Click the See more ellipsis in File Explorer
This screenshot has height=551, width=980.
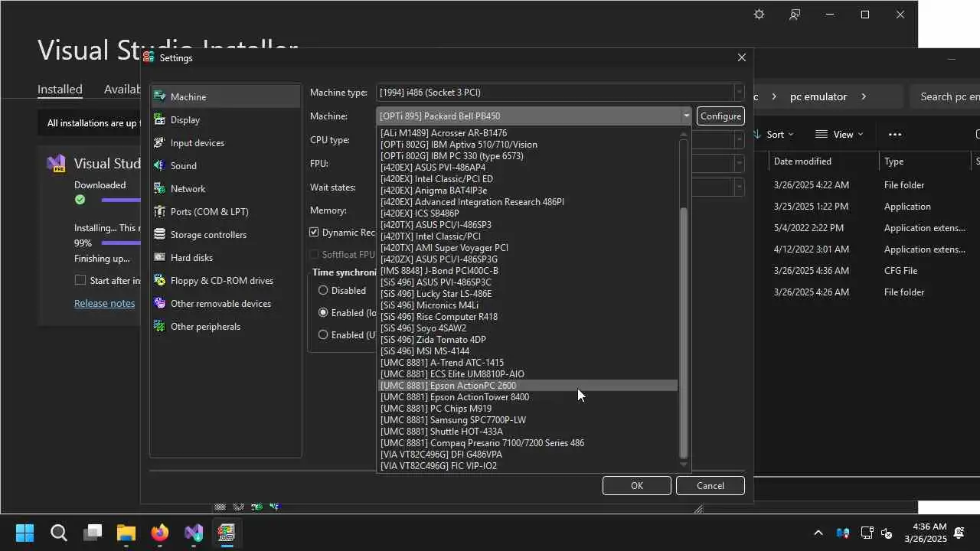coord(895,134)
